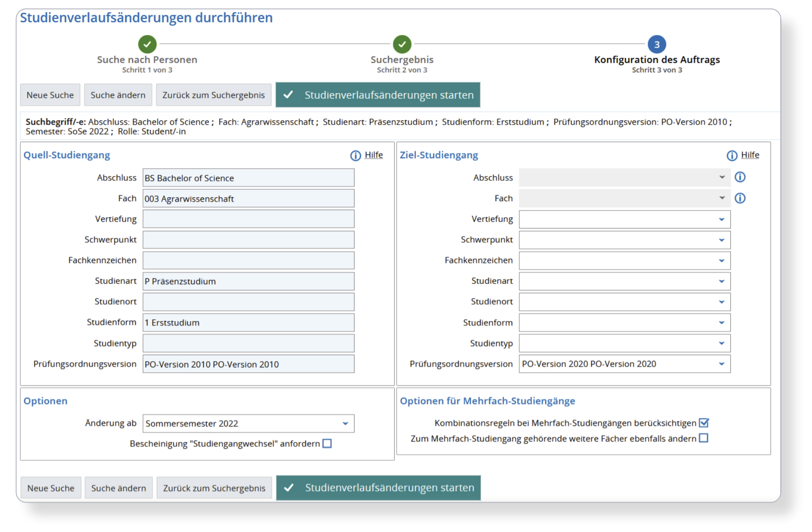Open Hilfe link in Quell-Studiengang panel
The image size is (812, 532).
[x=374, y=155]
